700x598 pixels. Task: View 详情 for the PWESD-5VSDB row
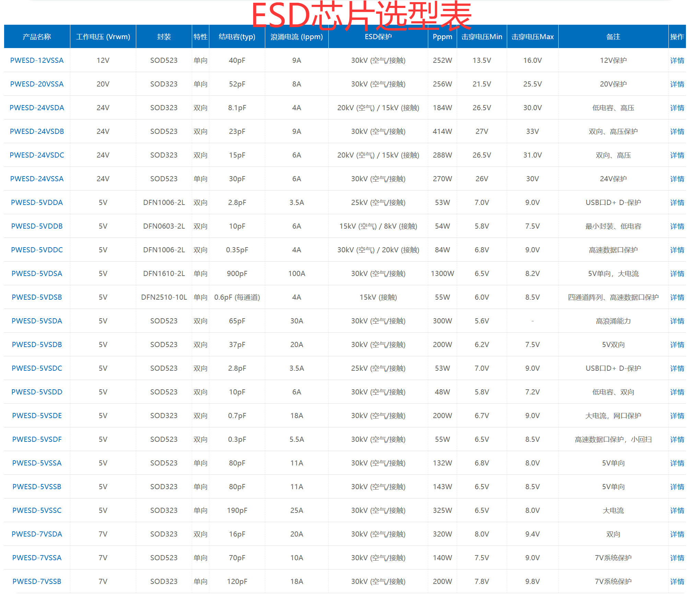677,345
